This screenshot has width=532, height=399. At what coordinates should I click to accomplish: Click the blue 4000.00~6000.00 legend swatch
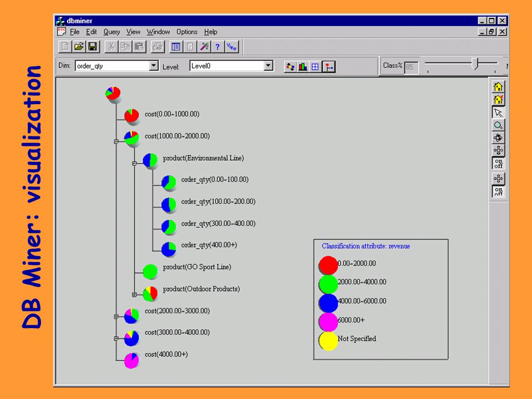click(x=328, y=303)
